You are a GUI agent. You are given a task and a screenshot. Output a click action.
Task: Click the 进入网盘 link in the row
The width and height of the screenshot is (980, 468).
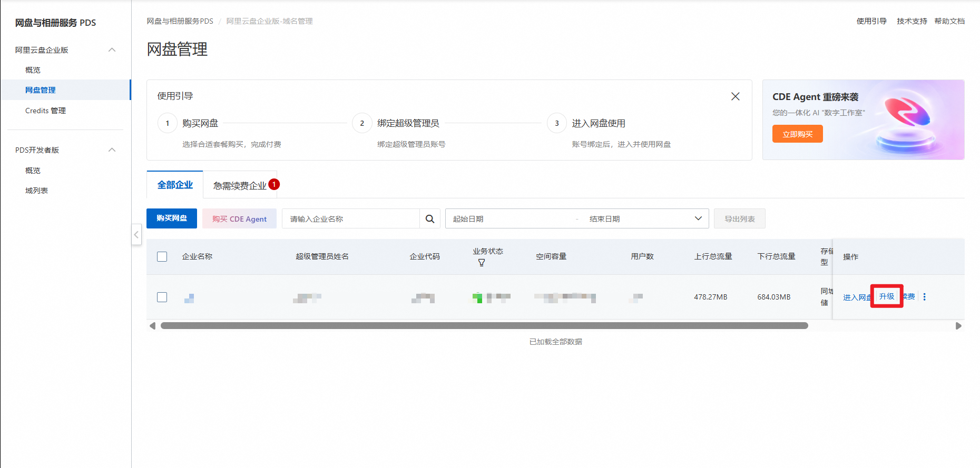pos(857,297)
